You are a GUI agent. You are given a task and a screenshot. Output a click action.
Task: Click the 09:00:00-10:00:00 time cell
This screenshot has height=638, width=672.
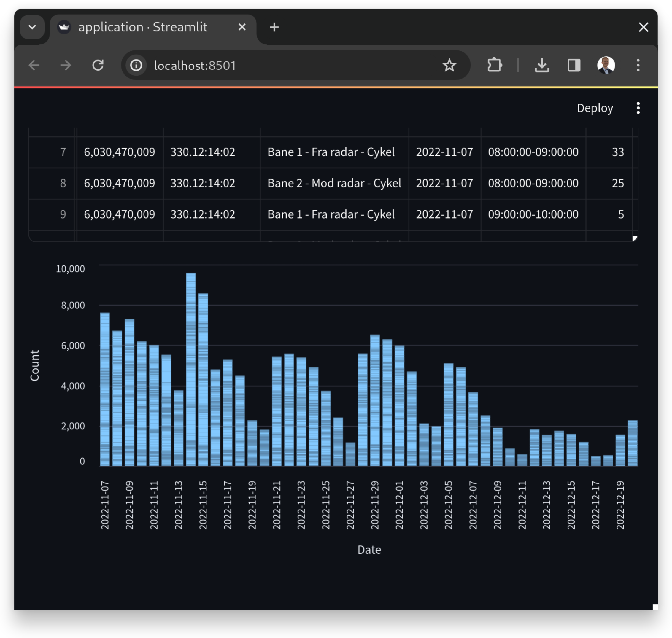(533, 214)
